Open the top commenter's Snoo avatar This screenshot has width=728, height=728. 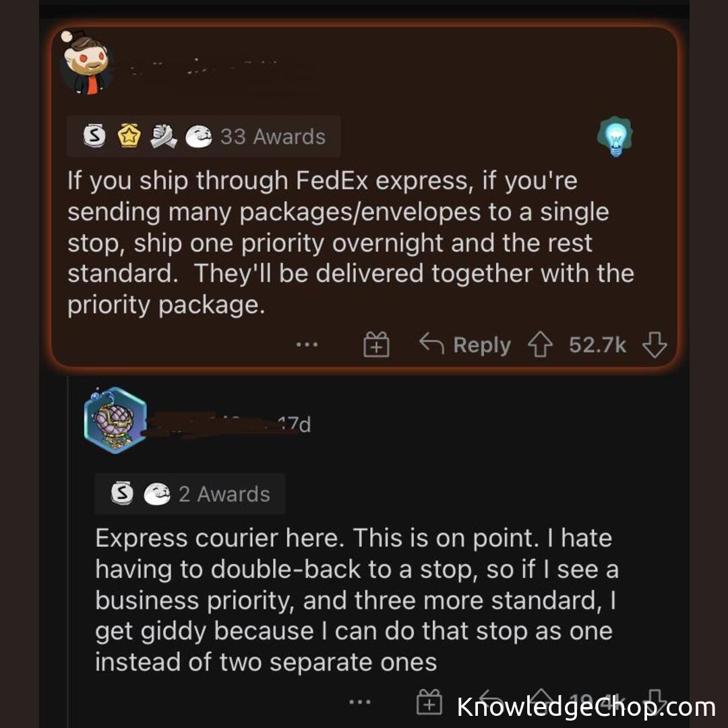point(84,63)
